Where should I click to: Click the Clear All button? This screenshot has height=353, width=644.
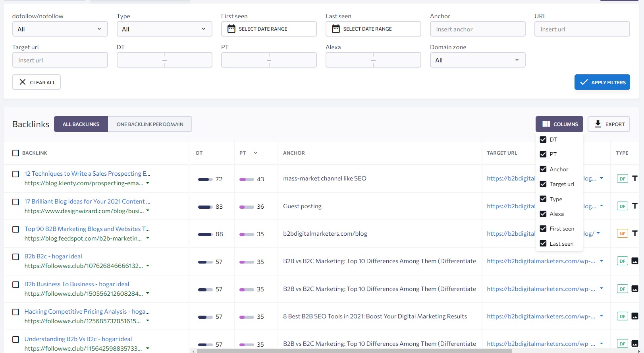37,82
